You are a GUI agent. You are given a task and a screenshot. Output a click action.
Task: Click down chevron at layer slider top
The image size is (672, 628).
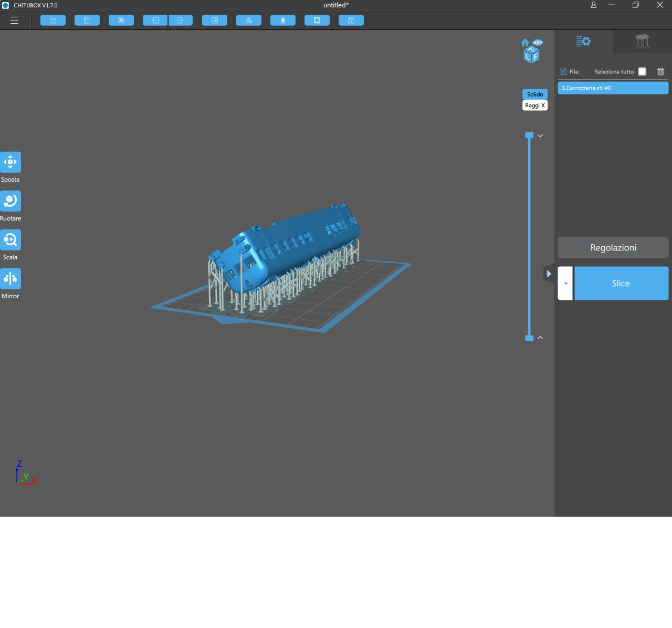540,136
